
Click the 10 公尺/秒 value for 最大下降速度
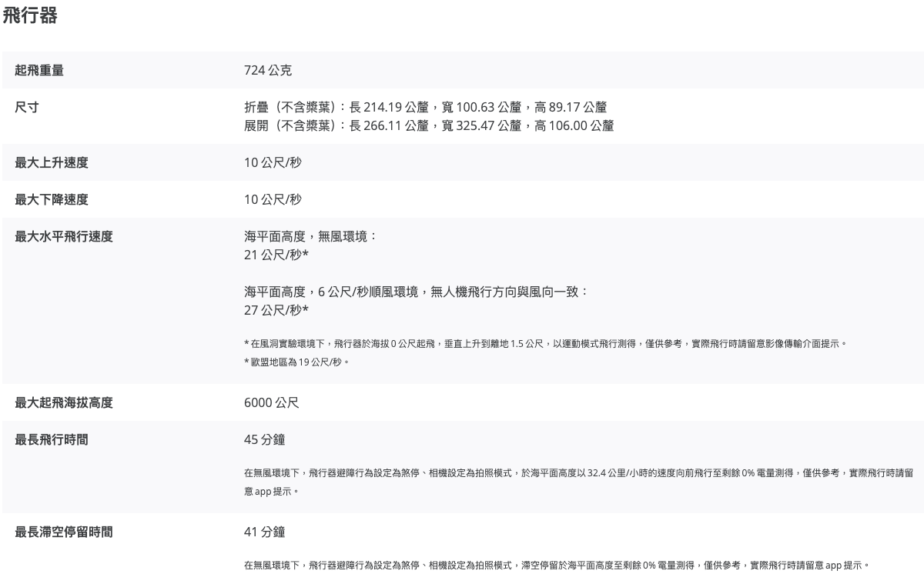coord(273,199)
